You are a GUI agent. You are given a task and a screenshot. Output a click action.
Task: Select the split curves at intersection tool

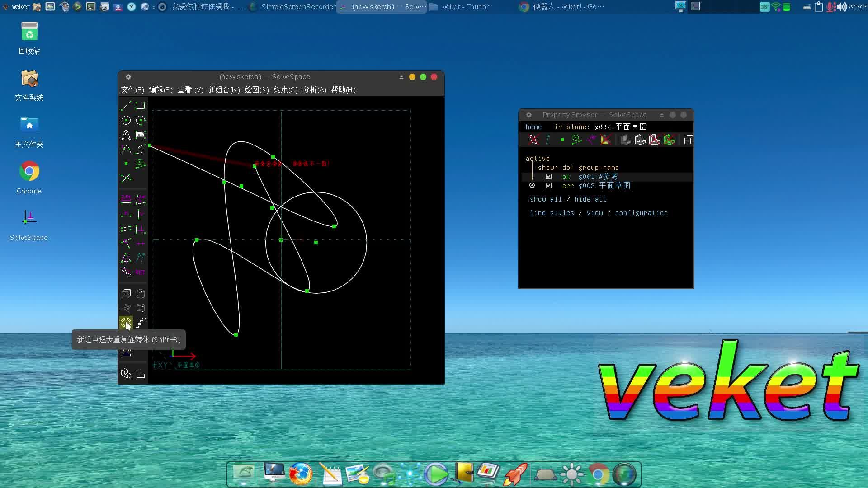pos(126,178)
